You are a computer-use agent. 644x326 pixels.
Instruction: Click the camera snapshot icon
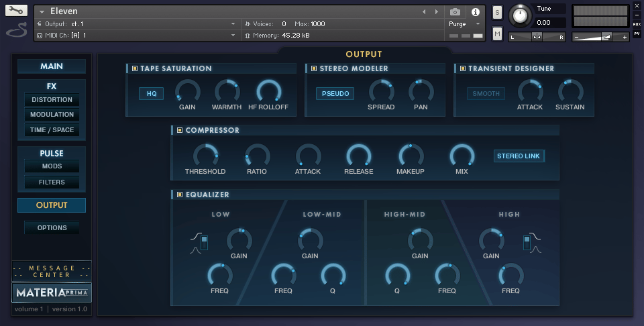click(x=455, y=12)
